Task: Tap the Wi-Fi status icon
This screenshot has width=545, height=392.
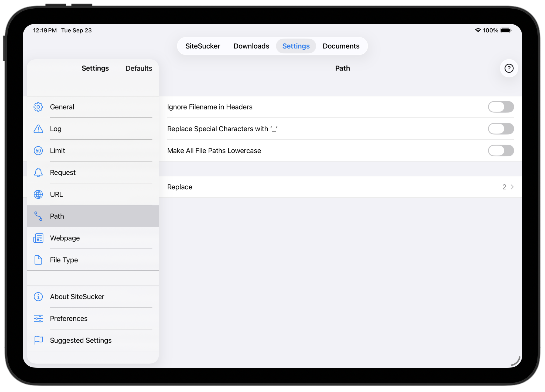Action: point(478,30)
